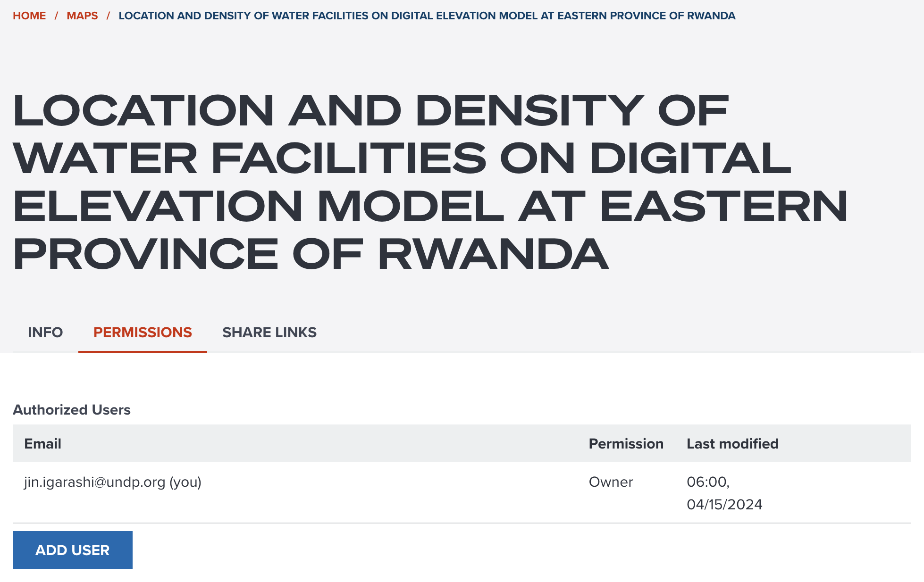Click the Authorized Users section heading
924x582 pixels.
72,410
